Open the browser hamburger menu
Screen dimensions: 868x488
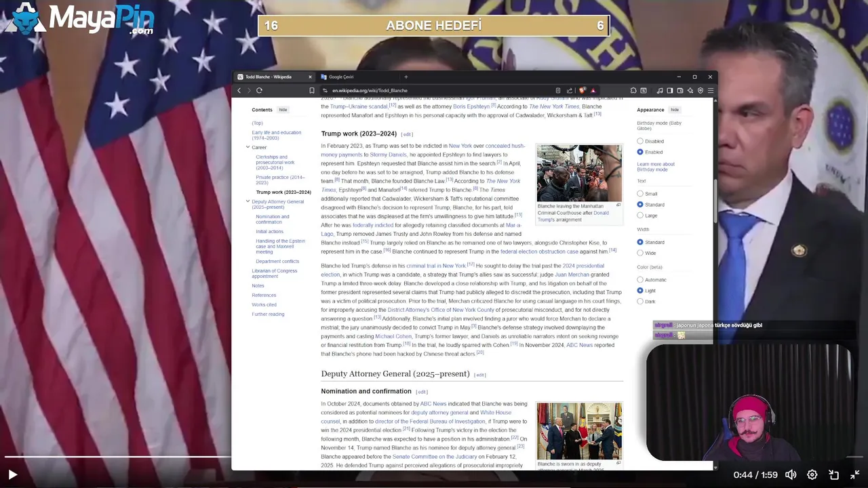click(x=711, y=90)
